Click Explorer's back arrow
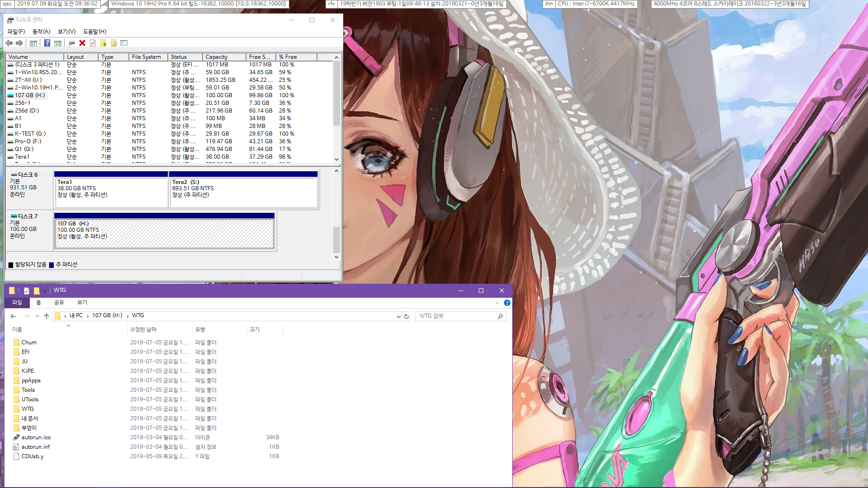This screenshot has height=488, width=868. pyautogui.click(x=13, y=316)
